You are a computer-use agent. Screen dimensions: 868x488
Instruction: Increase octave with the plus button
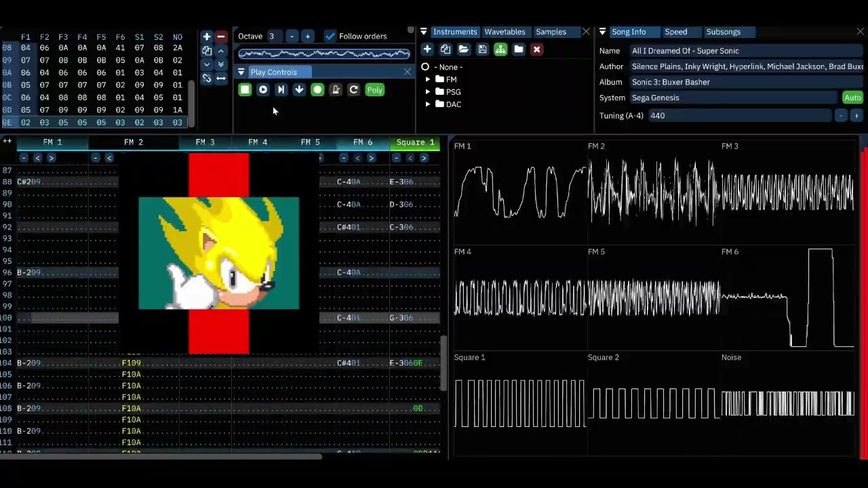coord(307,36)
